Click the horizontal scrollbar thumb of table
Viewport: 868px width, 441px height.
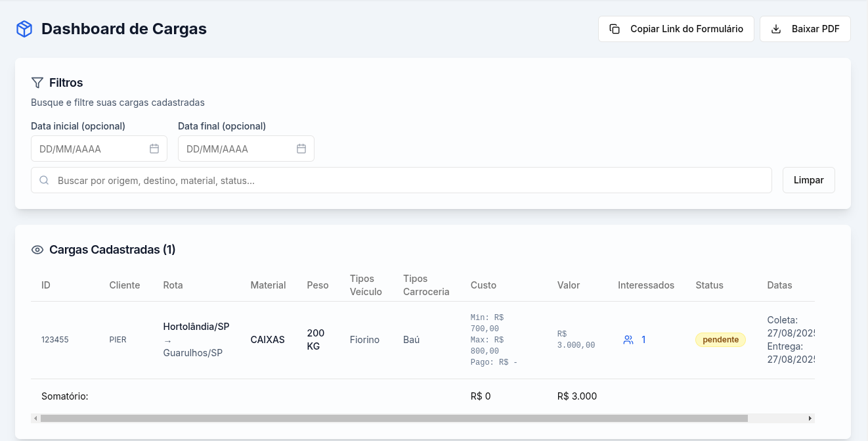(394, 418)
